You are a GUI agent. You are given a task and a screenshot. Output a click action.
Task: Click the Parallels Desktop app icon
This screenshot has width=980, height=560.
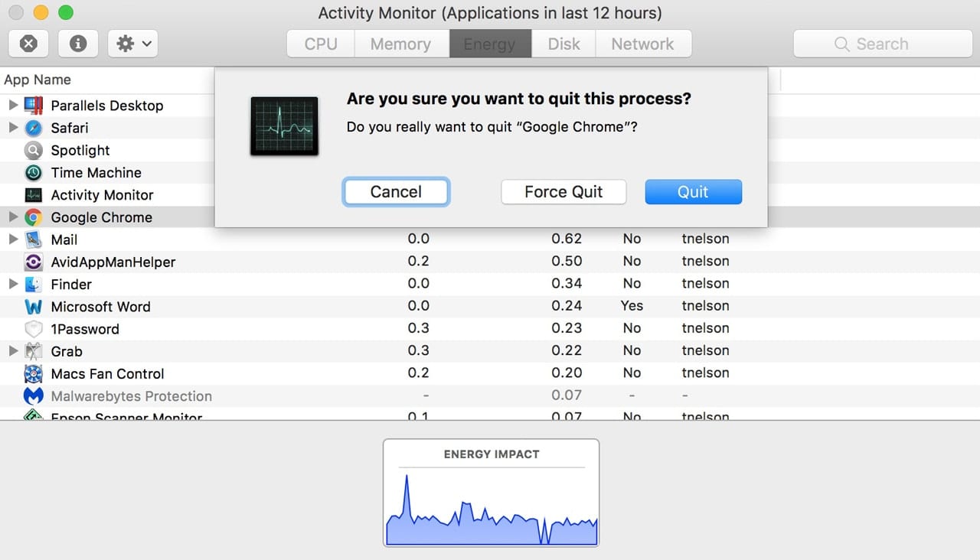tap(33, 106)
